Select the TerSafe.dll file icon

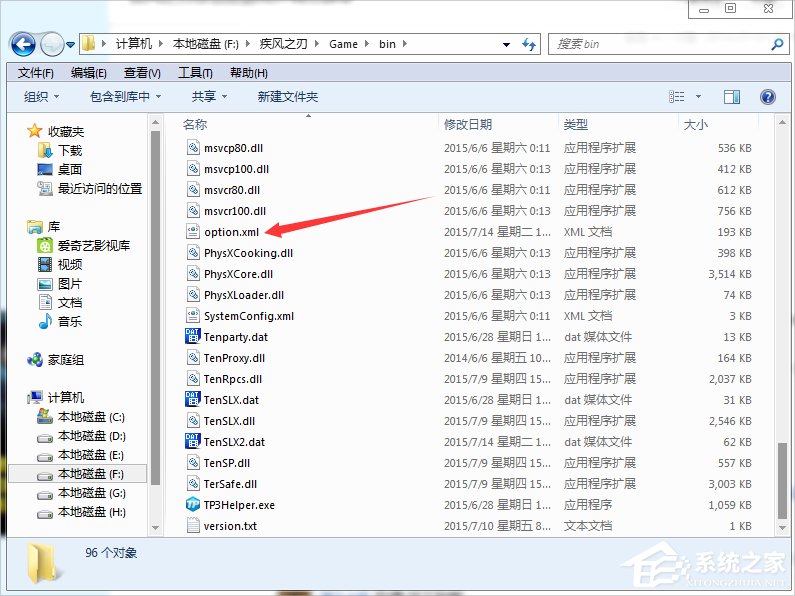click(193, 483)
